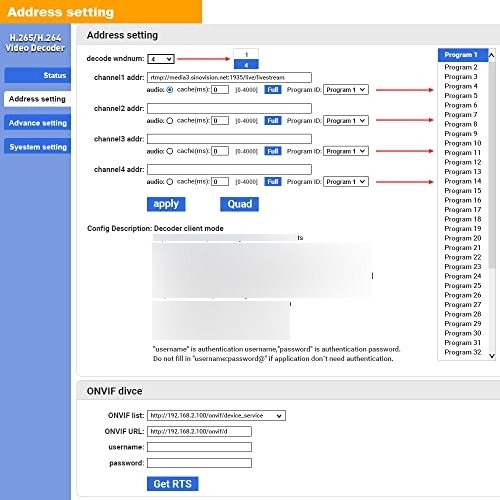Select Program 16 in the list
Screen dimensions: 500x500
pos(463,200)
